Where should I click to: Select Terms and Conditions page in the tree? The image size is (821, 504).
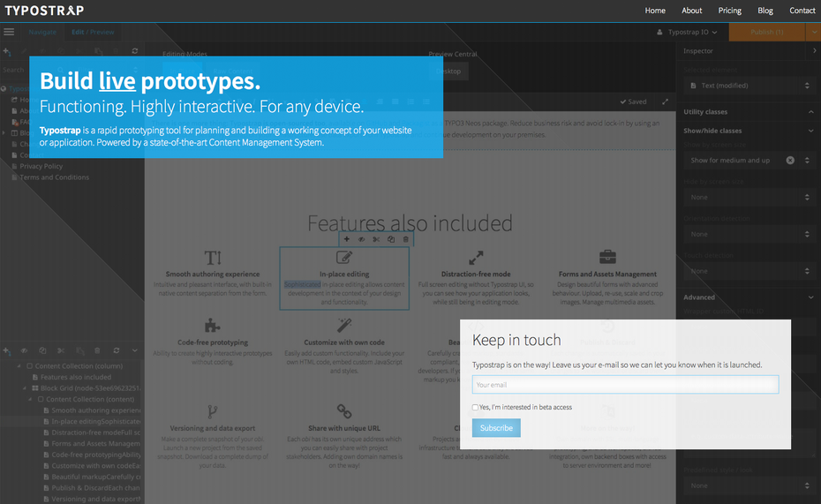tap(54, 177)
